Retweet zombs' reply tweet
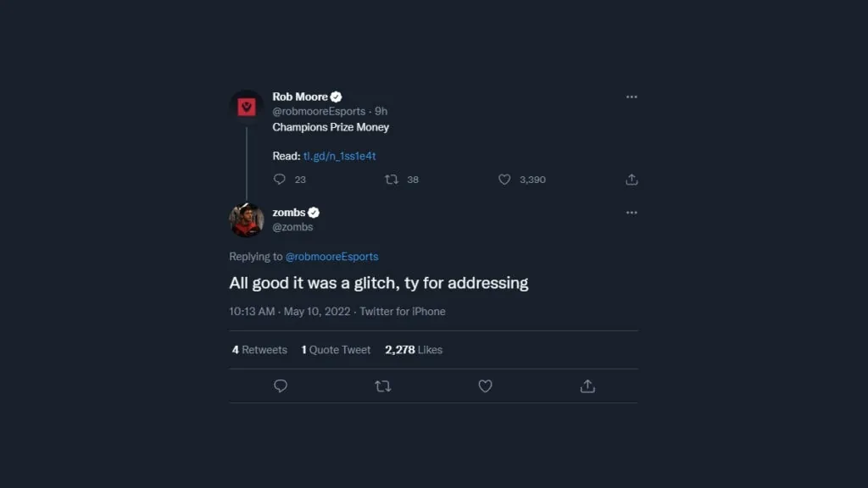The height and width of the screenshot is (488, 868). pos(383,386)
